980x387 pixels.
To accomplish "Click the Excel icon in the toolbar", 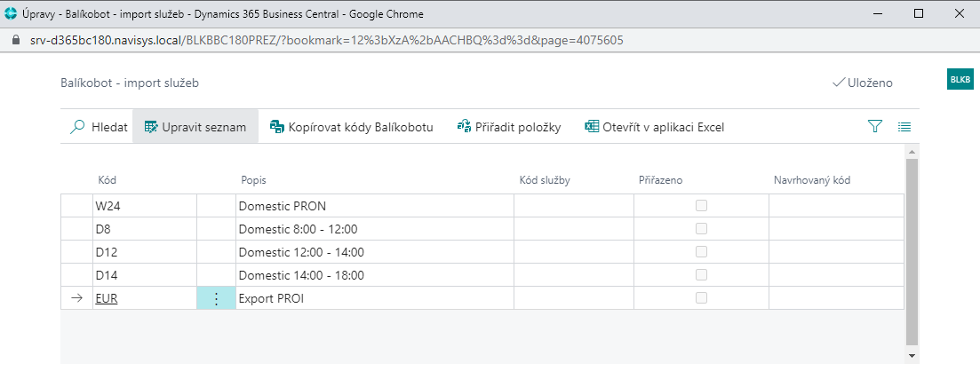I will [592, 127].
